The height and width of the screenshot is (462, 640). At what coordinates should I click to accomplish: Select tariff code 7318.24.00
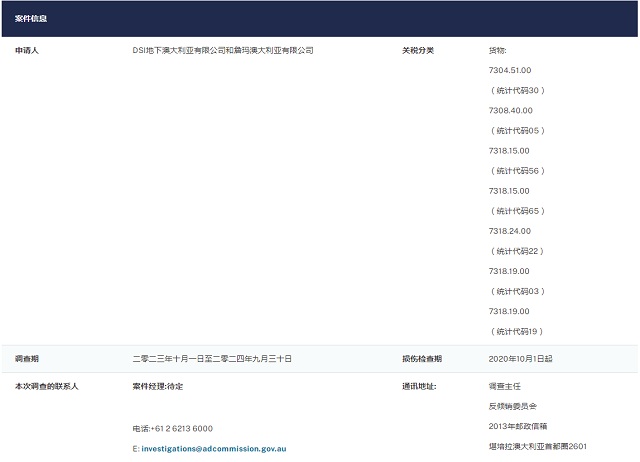(x=510, y=231)
